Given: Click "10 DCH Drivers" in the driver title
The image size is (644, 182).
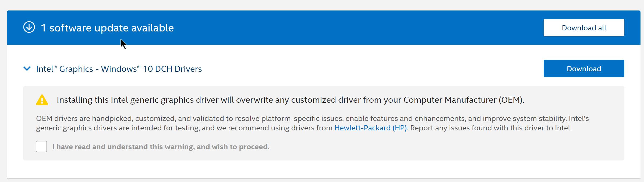Looking at the screenshot, I should point(172,69).
